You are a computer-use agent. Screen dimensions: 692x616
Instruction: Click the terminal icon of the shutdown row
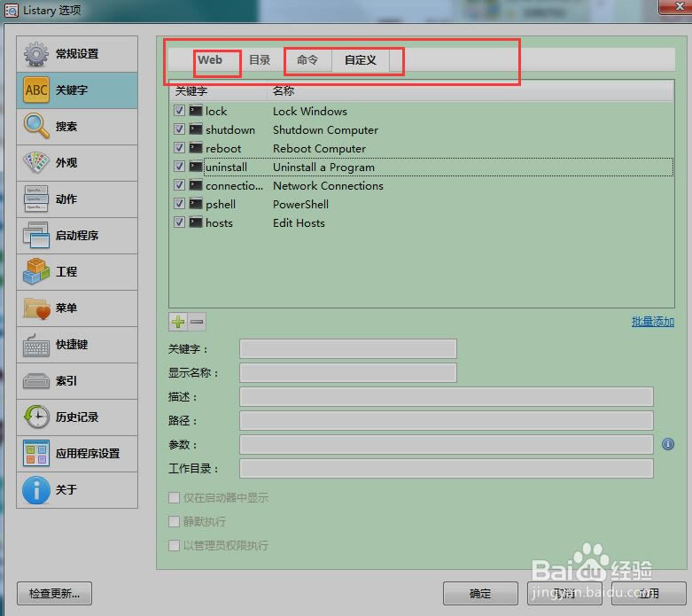tap(196, 129)
